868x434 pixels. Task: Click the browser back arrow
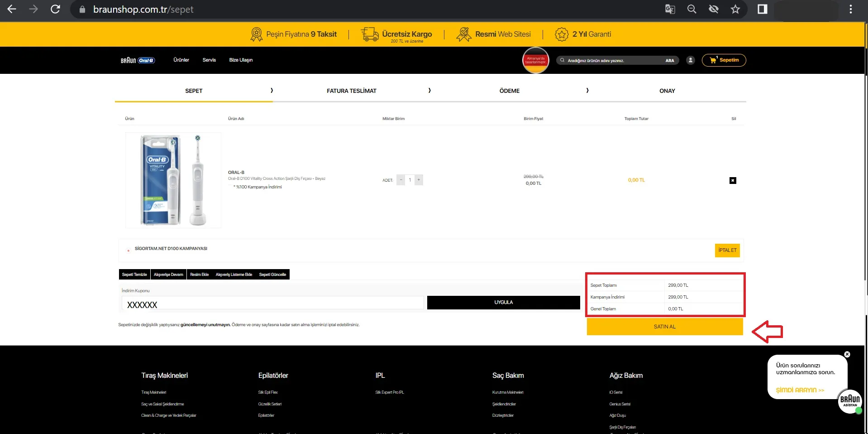(12, 9)
